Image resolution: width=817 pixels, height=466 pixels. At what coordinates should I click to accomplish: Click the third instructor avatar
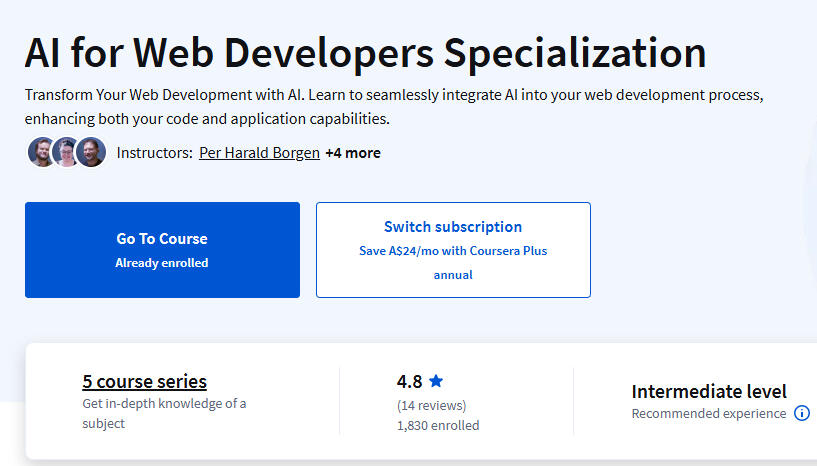[91, 152]
